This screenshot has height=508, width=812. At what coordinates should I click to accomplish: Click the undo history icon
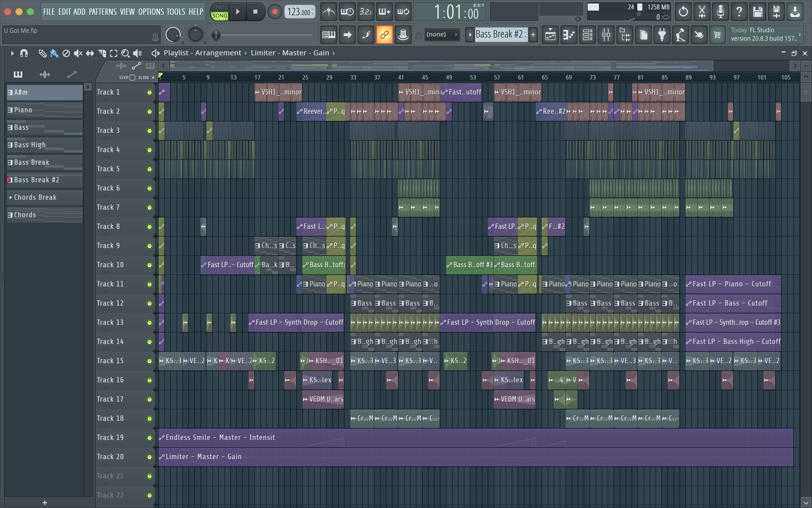pos(683,12)
